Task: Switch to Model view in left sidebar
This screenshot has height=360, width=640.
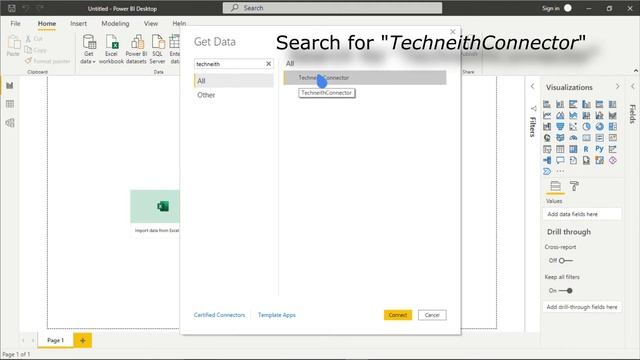Action: pos(10,123)
